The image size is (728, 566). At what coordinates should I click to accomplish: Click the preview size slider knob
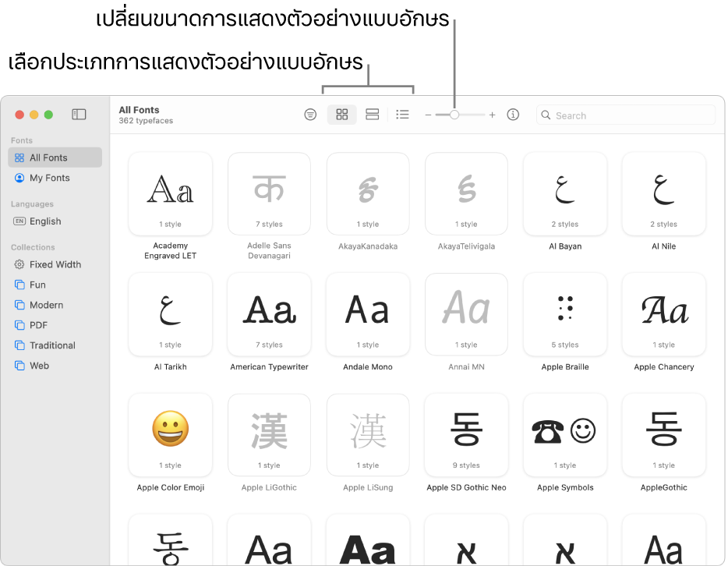[454, 115]
